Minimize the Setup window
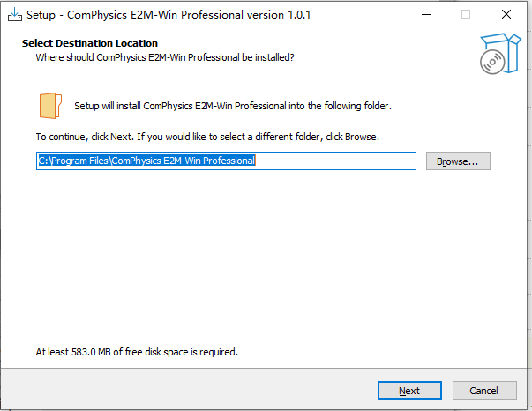Screen dimensions: 532x411 tap(425, 14)
